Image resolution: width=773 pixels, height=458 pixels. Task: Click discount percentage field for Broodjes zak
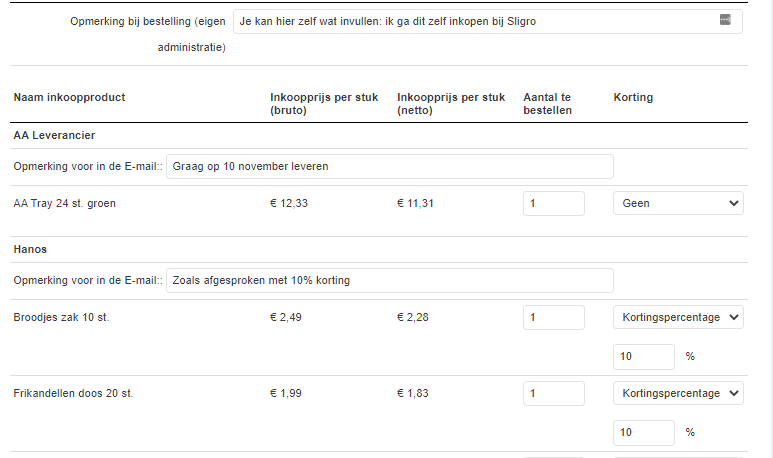click(643, 356)
